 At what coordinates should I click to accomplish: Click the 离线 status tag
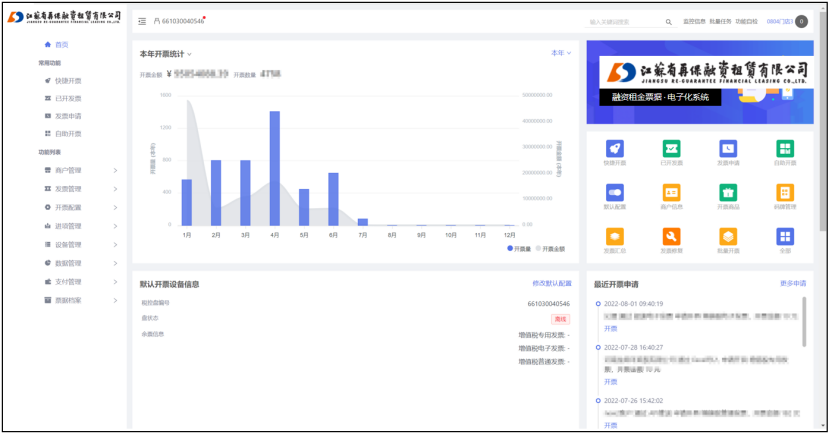pyautogui.click(x=561, y=319)
